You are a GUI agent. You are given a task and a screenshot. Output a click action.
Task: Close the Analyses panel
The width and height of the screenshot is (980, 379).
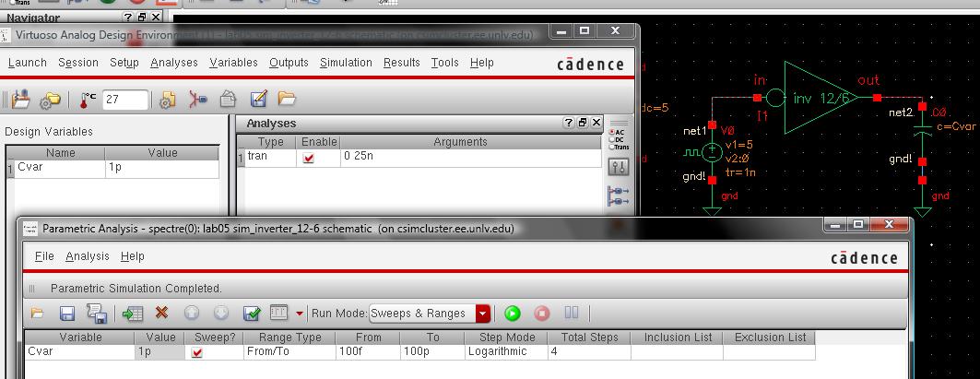(596, 123)
